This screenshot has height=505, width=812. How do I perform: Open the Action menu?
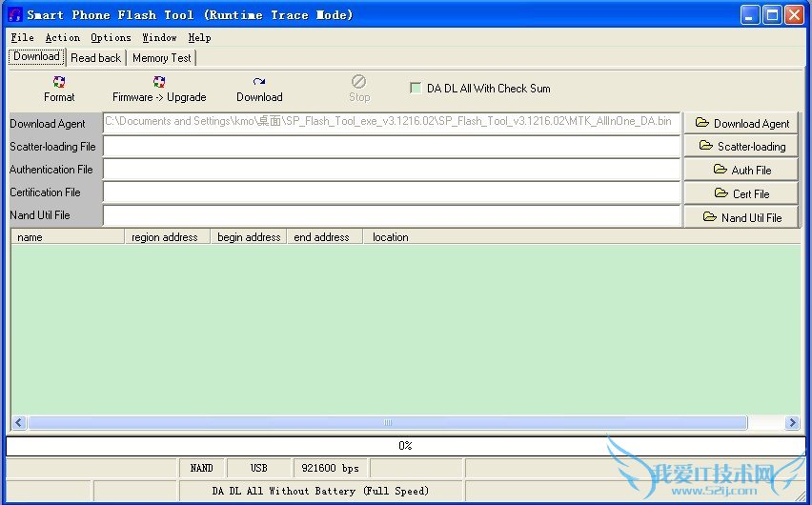[x=63, y=38]
